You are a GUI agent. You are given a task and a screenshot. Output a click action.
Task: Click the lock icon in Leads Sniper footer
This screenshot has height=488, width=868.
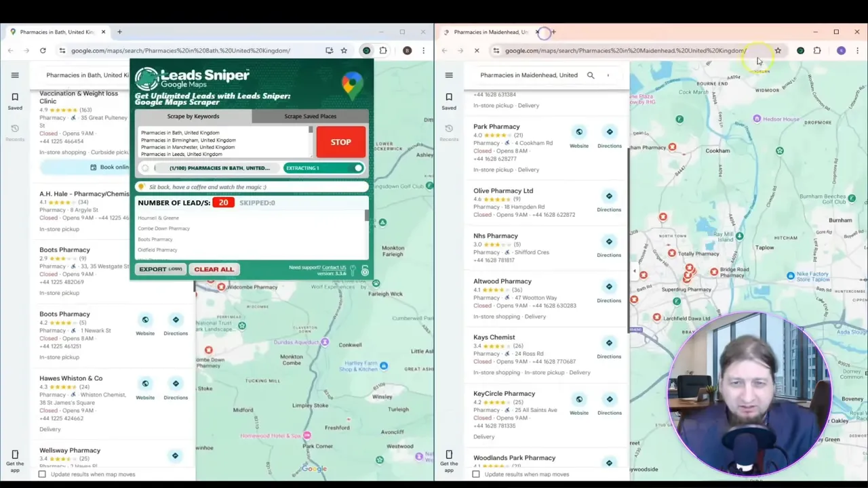coord(365,271)
